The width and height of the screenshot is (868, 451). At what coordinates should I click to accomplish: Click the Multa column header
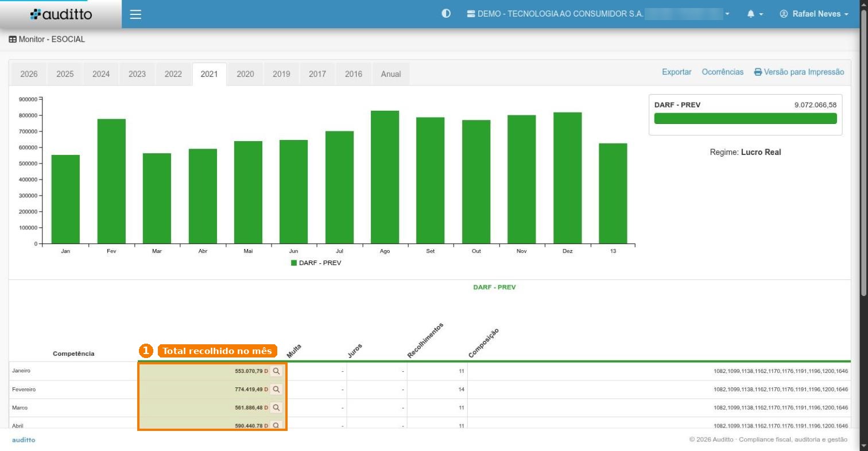pos(294,351)
